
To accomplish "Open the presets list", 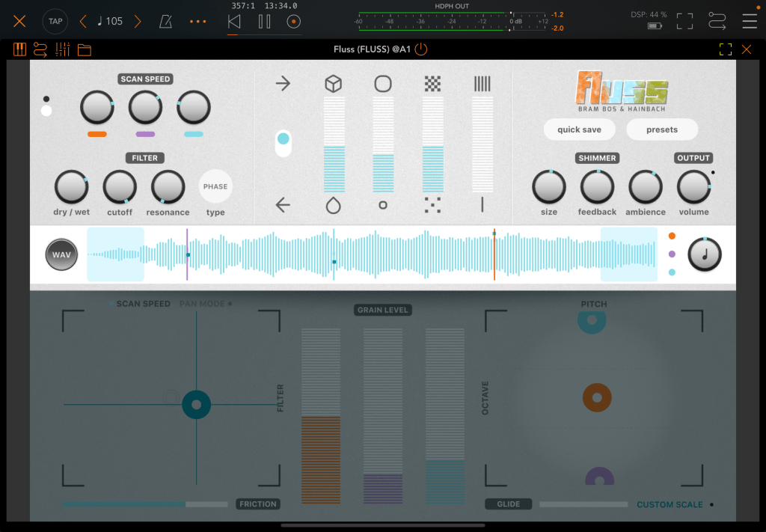I will [662, 129].
